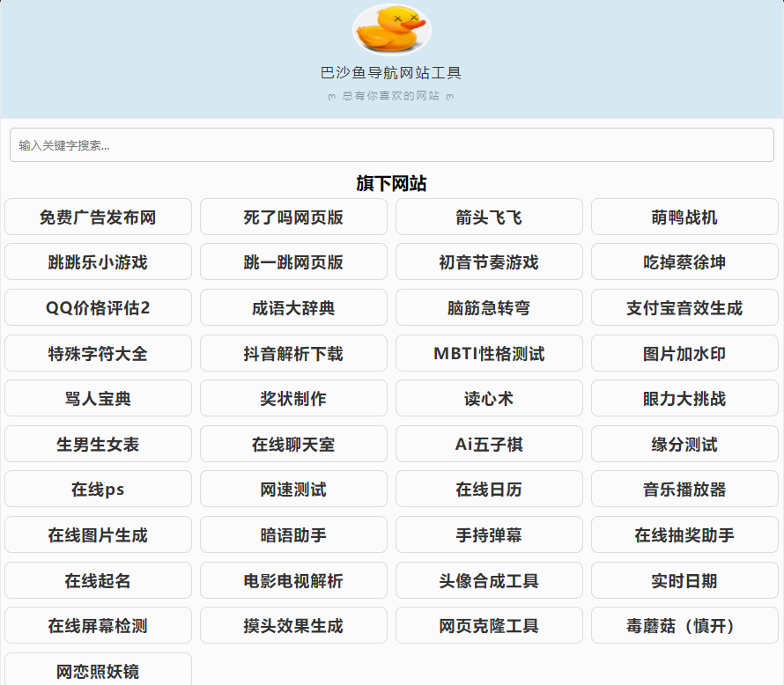Open the 吃掉蔡徐坤 game

coord(684,262)
